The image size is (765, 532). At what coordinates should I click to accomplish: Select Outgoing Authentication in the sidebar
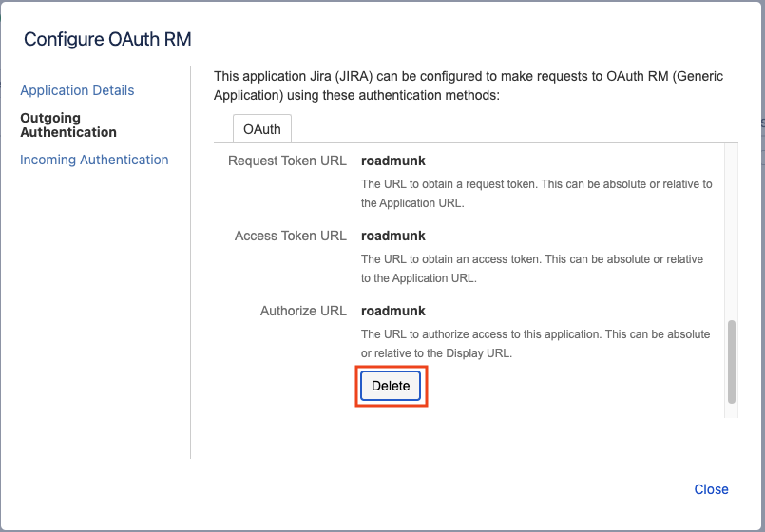[x=68, y=125]
